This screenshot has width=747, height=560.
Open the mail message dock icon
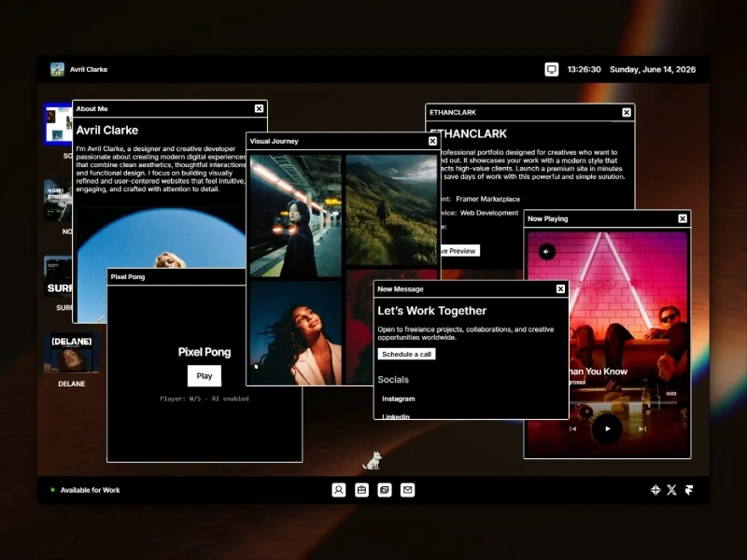(407, 490)
